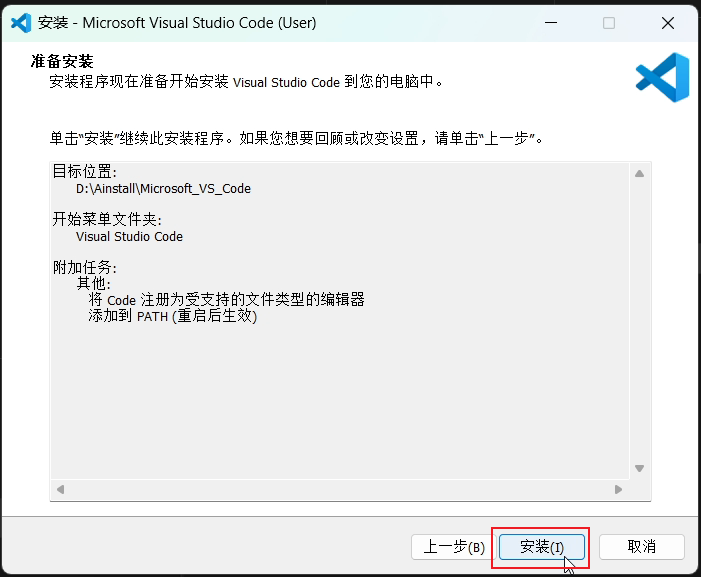Image resolution: width=701 pixels, height=577 pixels.
Task: Click scroll left arrow in summary box
Action: [x=60, y=489]
